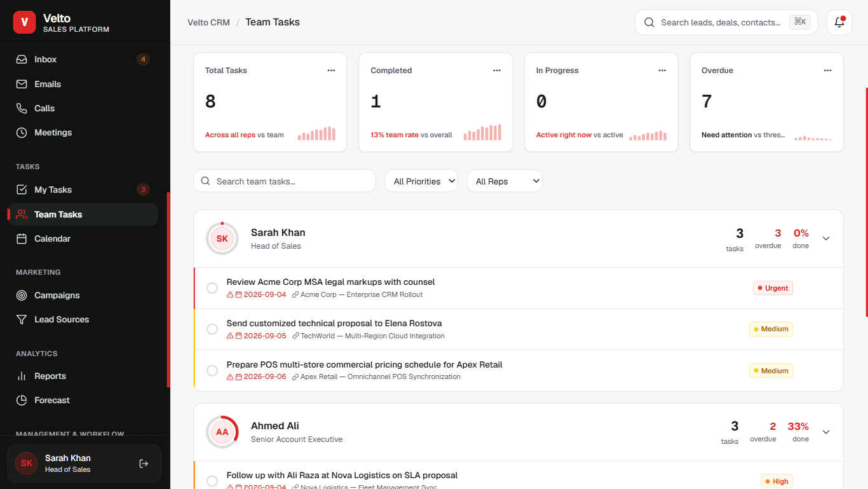Click Sarah Khan profile at sidebar bottom
Image resolution: width=868 pixels, height=489 pixels.
pyautogui.click(x=84, y=464)
